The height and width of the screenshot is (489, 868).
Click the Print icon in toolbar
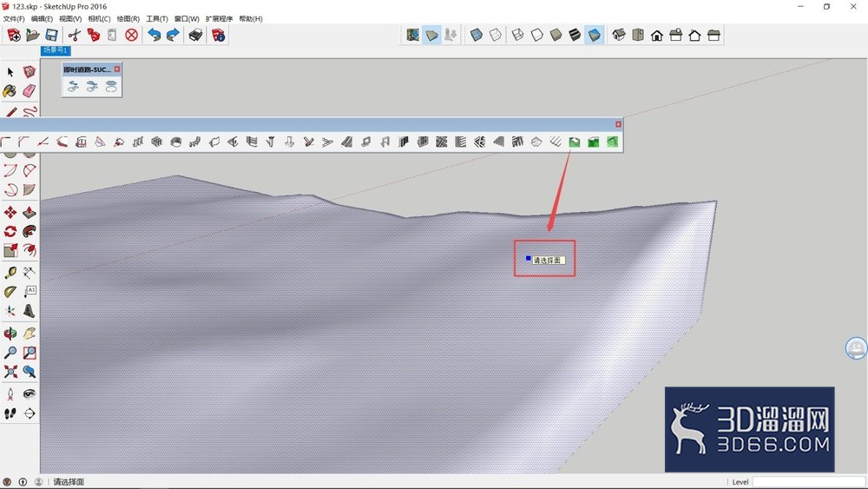[195, 35]
